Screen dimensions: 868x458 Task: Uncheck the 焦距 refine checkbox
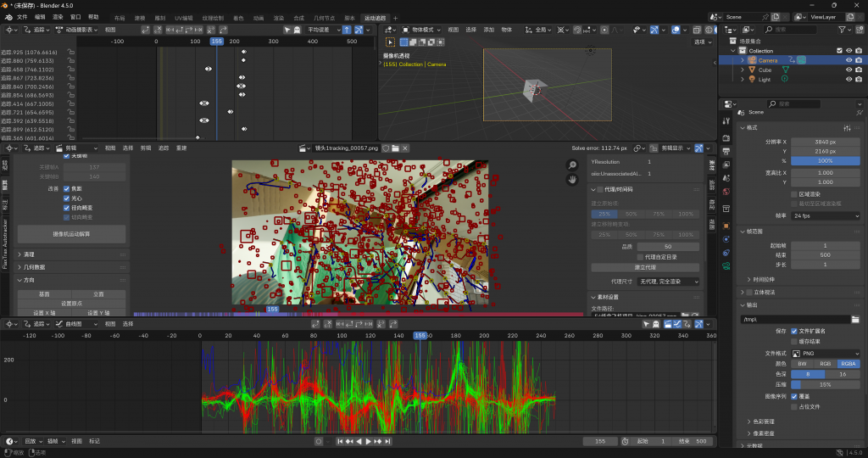tap(67, 188)
